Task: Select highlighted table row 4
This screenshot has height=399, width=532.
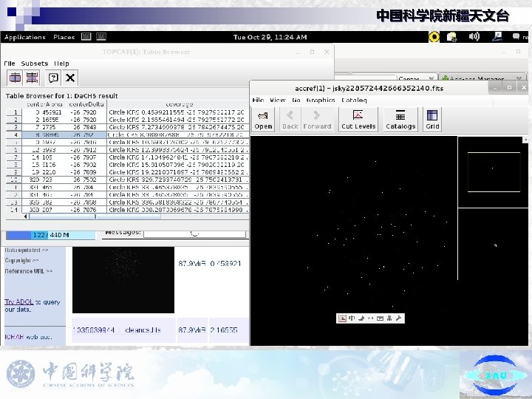Action: pyautogui.click(x=14, y=134)
